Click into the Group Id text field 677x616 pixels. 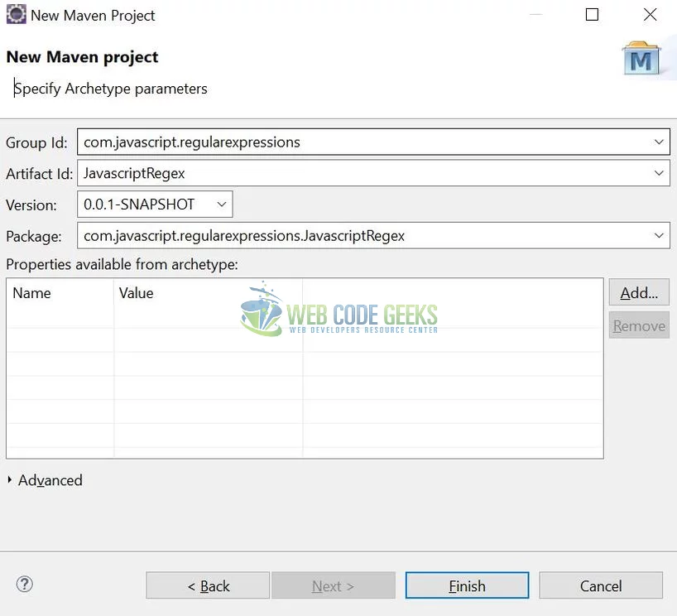[364, 142]
